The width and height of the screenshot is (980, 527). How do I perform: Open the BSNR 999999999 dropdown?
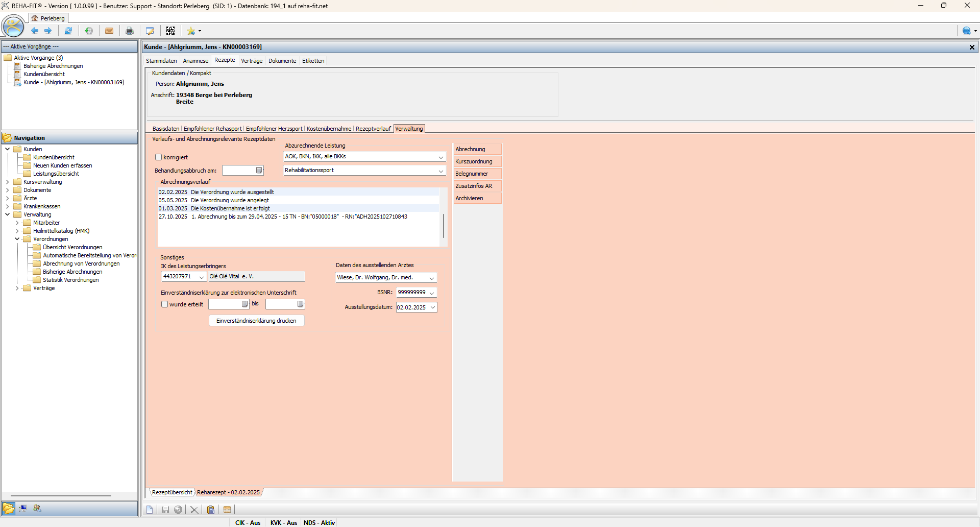tap(432, 293)
